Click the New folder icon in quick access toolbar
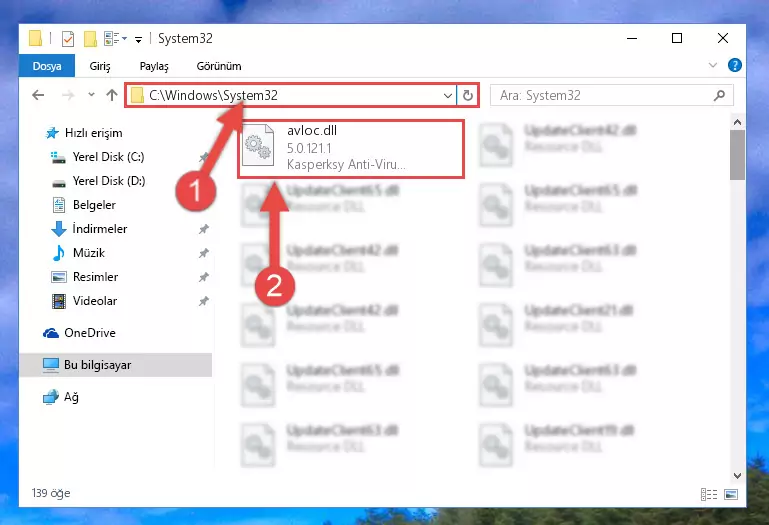This screenshot has height=525, width=769. point(90,38)
